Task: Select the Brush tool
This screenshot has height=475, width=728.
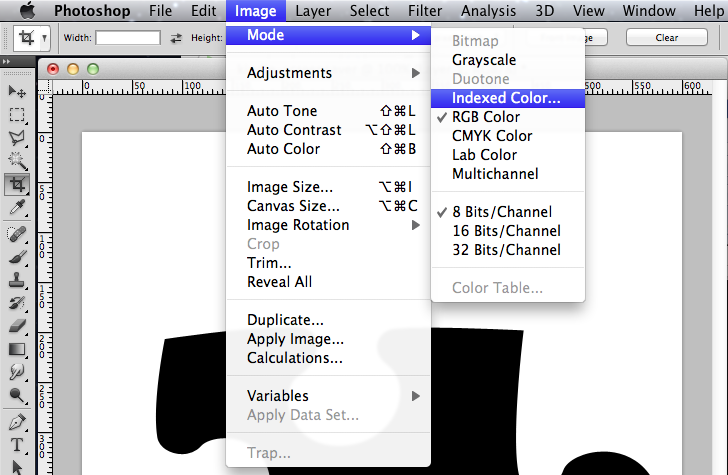Action: coord(17,257)
